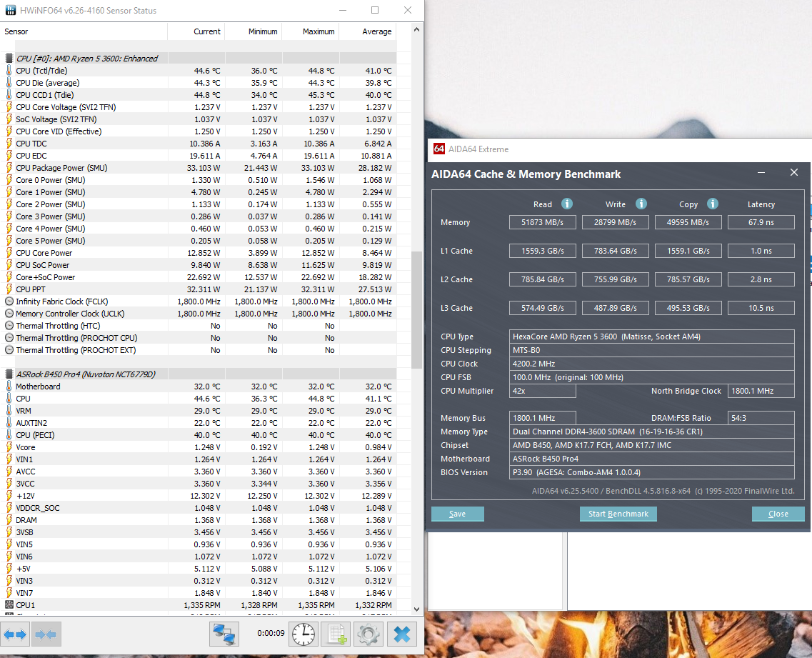Viewport: 812px width, 658px height.
Task: Click the Save button in AIDA64 benchmark
Action: coord(457,514)
